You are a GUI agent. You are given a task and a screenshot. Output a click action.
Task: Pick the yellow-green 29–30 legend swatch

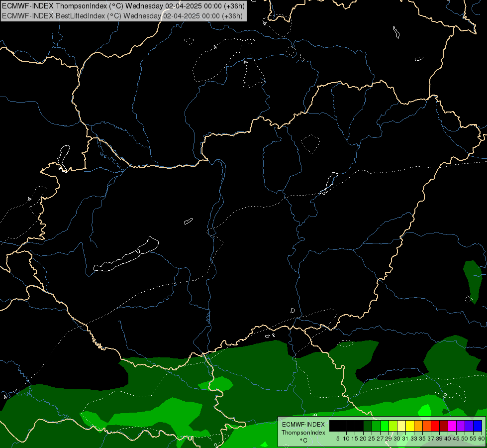(393, 426)
